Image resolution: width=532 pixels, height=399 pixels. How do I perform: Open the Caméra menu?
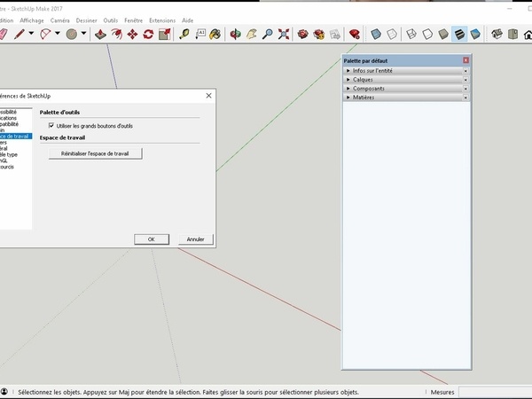59,20
